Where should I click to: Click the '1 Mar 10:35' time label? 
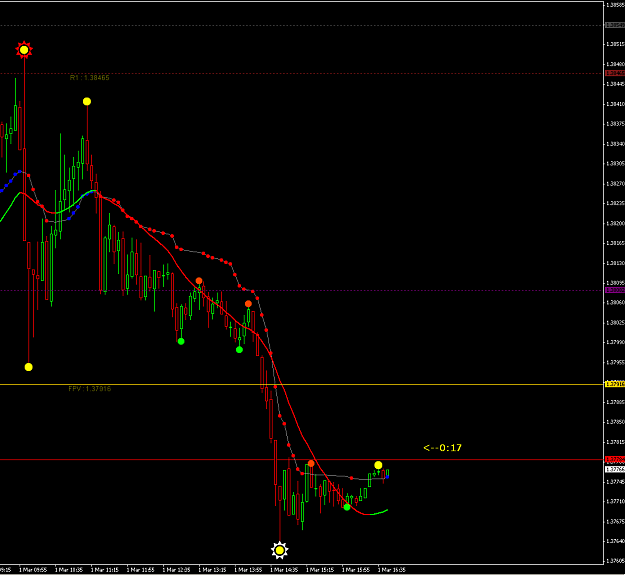pos(69,570)
